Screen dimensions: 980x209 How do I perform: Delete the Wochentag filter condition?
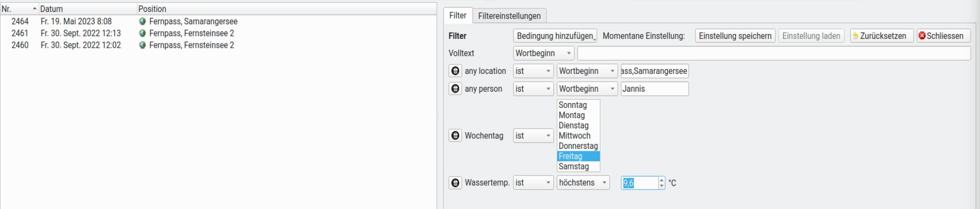455,136
